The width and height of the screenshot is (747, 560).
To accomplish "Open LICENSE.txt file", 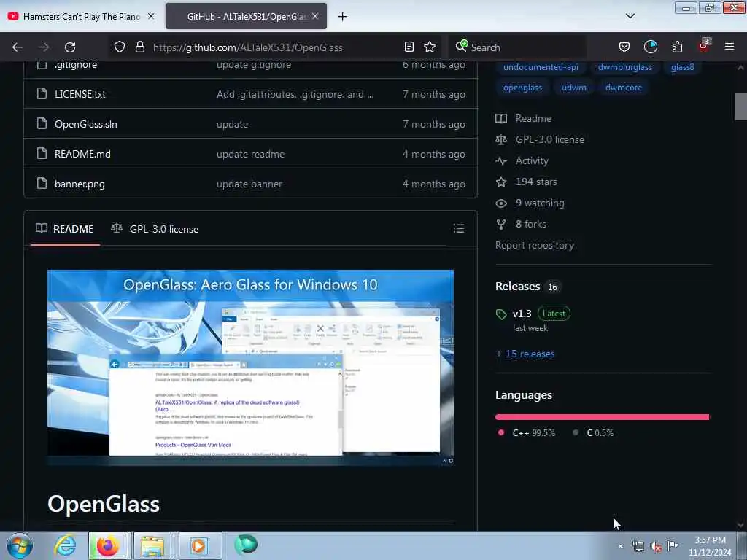I will tap(80, 94).
